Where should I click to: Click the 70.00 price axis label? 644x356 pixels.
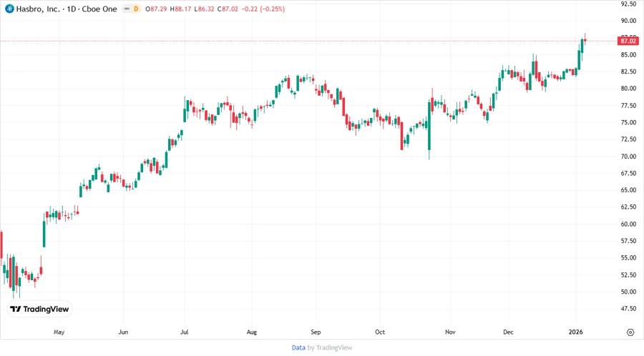[628, 157]
